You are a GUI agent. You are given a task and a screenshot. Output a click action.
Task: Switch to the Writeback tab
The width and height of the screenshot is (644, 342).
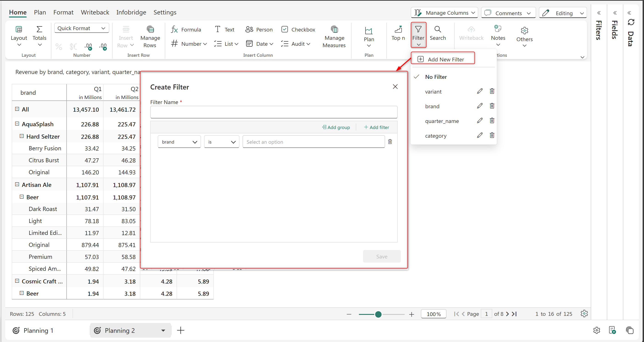95,12
